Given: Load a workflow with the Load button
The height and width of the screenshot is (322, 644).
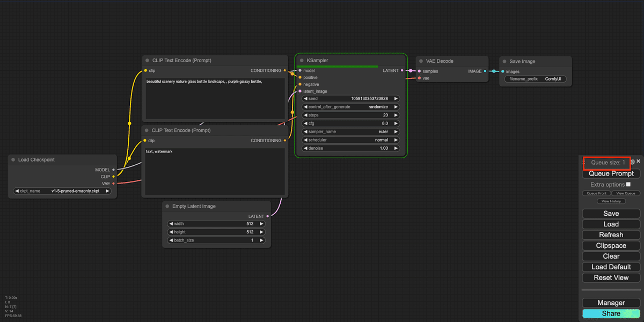Looking at the screenshot, I should 611,224.
